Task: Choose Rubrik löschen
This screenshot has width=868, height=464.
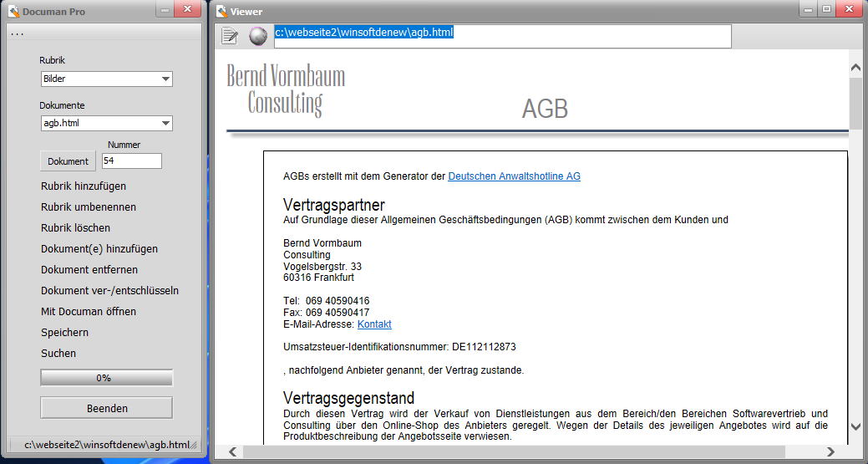Action: coord(76,227)
